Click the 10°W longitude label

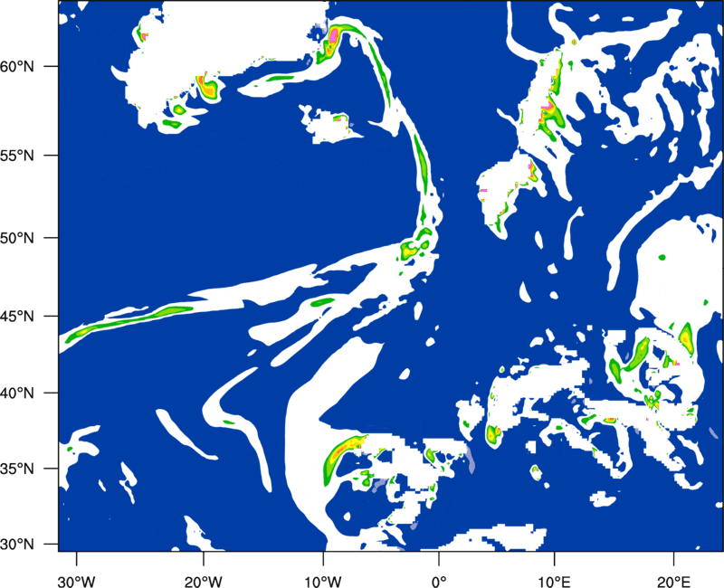point(323,582)
